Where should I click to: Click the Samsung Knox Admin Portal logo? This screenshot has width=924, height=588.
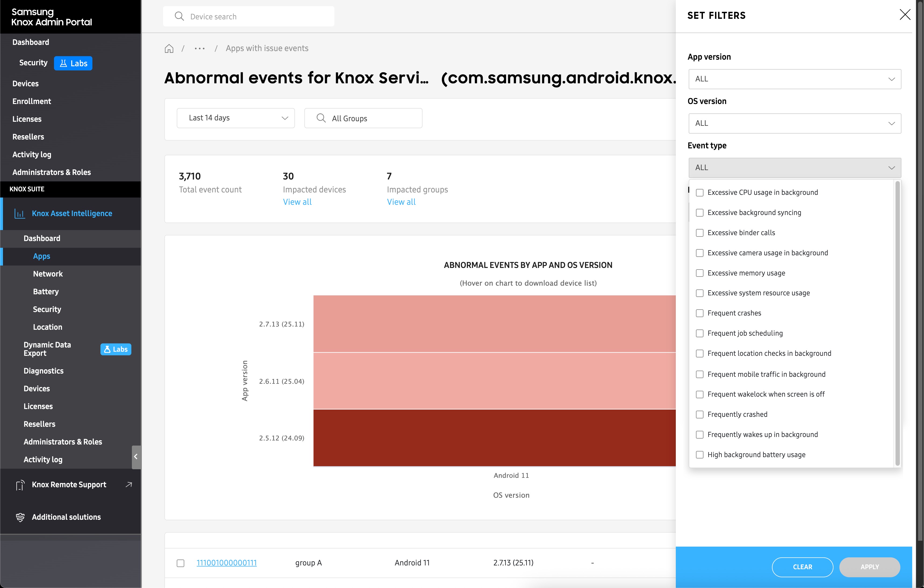(51, 17)
